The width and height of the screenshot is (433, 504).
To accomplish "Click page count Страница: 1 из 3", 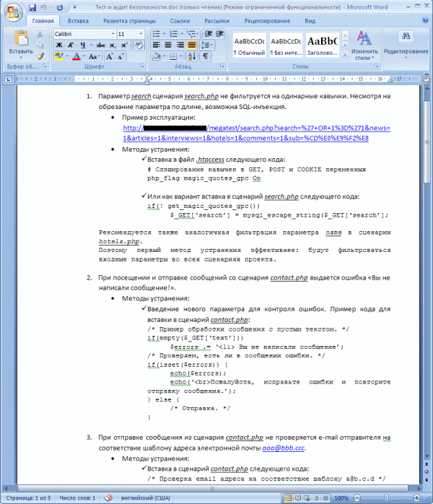I will point(28,498).
